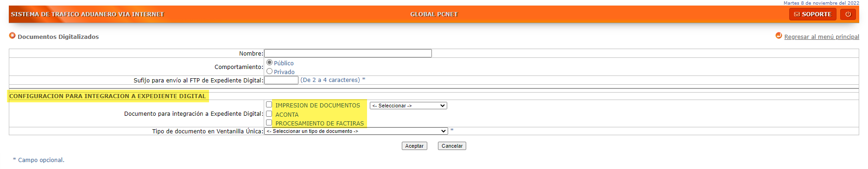Select the Privado radio option
This screenshot has height=169, width=868.
[269, 71]
